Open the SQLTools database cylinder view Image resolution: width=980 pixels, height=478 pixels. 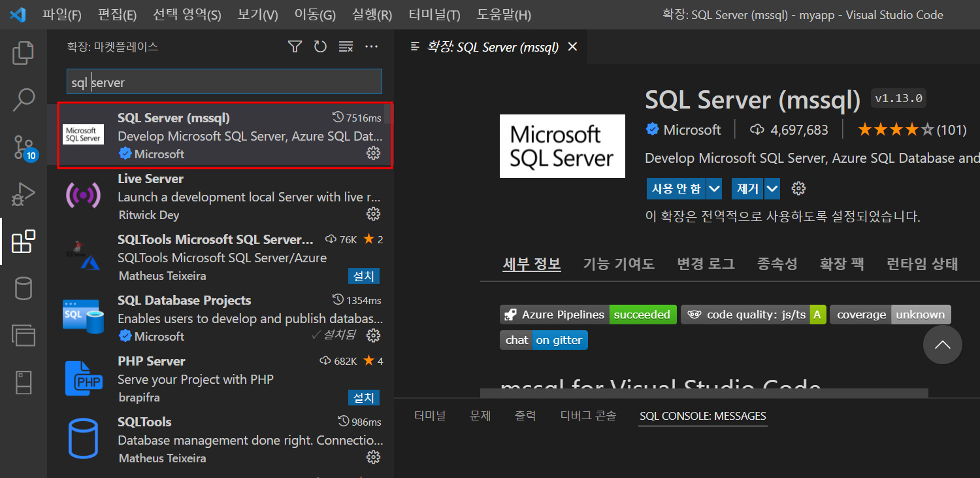coord(24,288)
